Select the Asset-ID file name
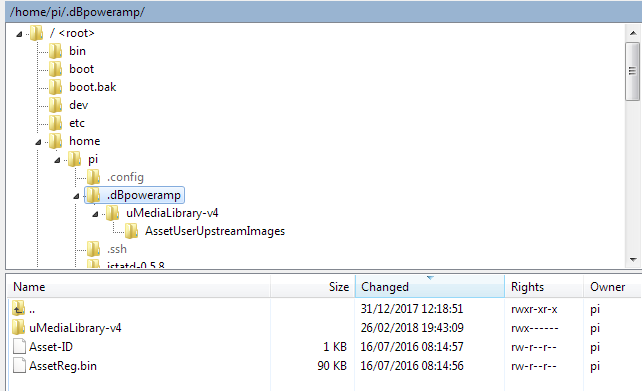642x391 pixels. point(51,347)
